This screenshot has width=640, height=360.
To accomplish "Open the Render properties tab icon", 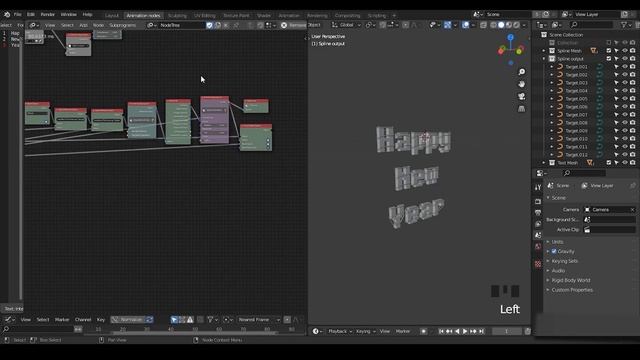I will coord(538,201).
